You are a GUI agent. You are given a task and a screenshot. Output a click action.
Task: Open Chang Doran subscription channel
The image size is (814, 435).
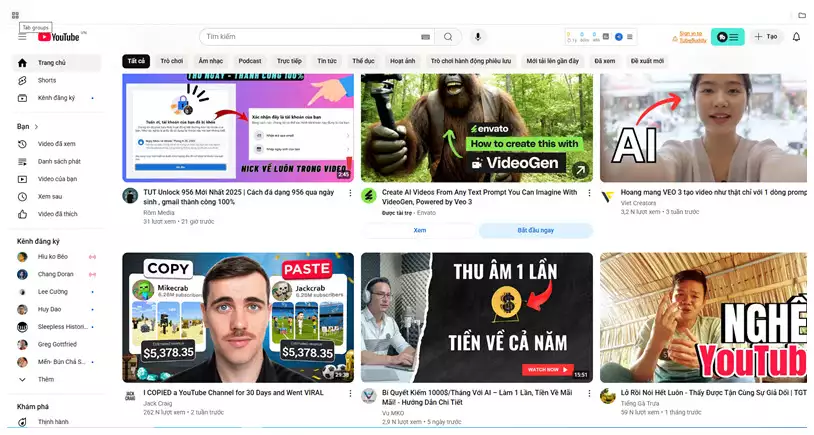57,275
